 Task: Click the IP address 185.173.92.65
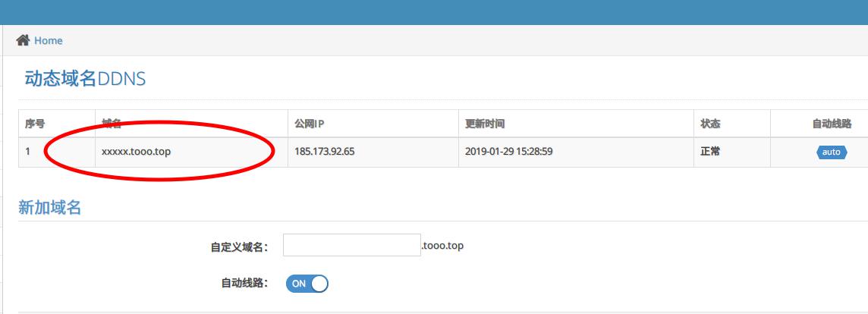(x=324, y=152)
